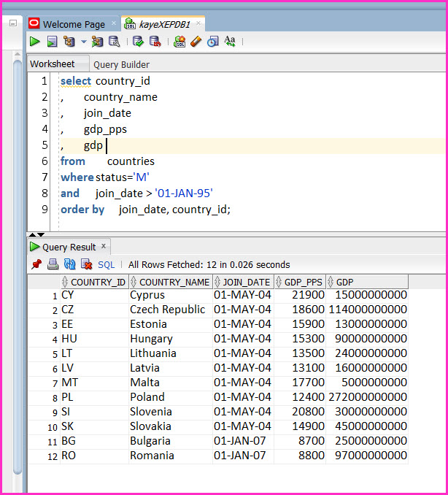Sort by the GDP column header

(367, 282)
